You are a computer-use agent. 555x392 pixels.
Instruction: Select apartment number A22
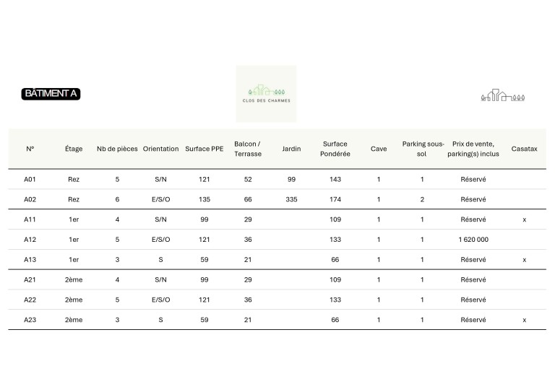(x=30, y=300)
